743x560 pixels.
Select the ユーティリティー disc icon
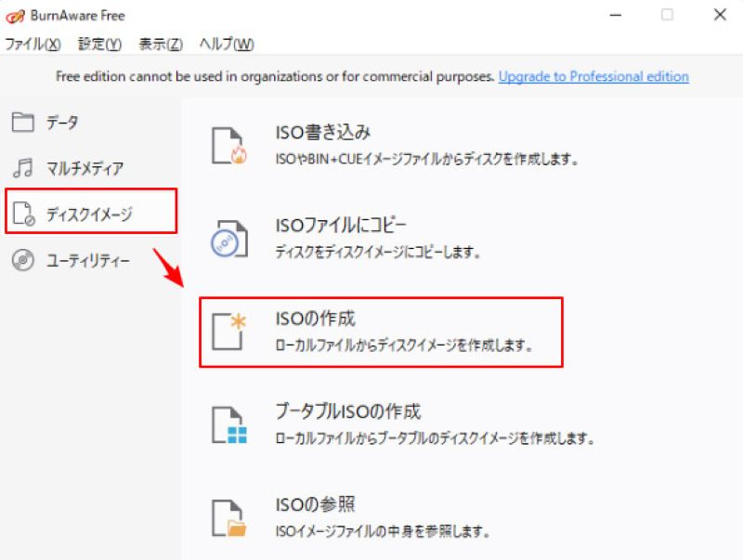click(x=21, y=259)
